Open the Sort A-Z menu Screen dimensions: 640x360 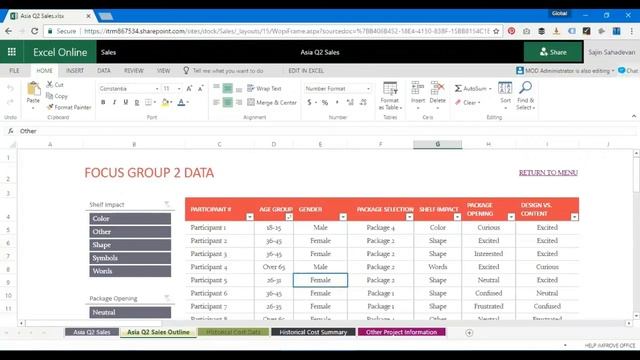click(505, 96)
